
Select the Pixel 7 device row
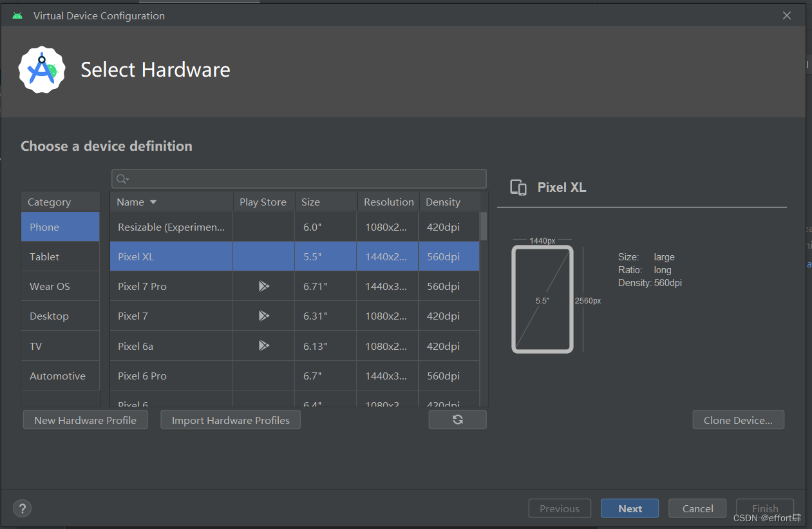pos(295,316)
